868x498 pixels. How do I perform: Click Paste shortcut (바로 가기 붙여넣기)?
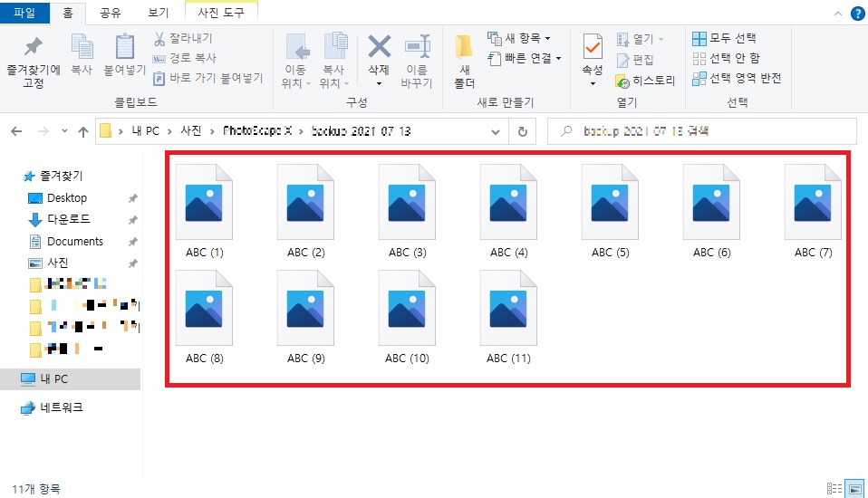point(207,78)
